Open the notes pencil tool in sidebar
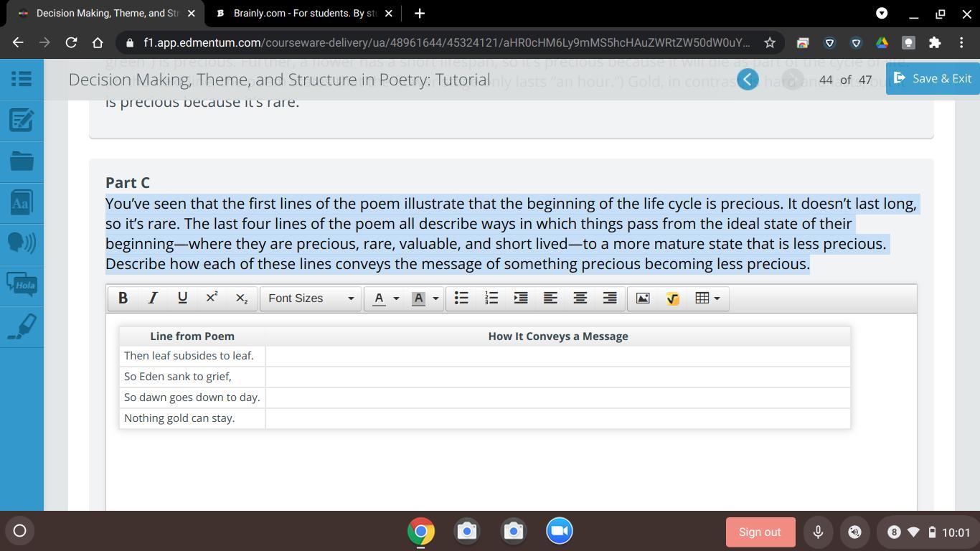Viewport: 980px width, 551px height. [x=22, y=120]
